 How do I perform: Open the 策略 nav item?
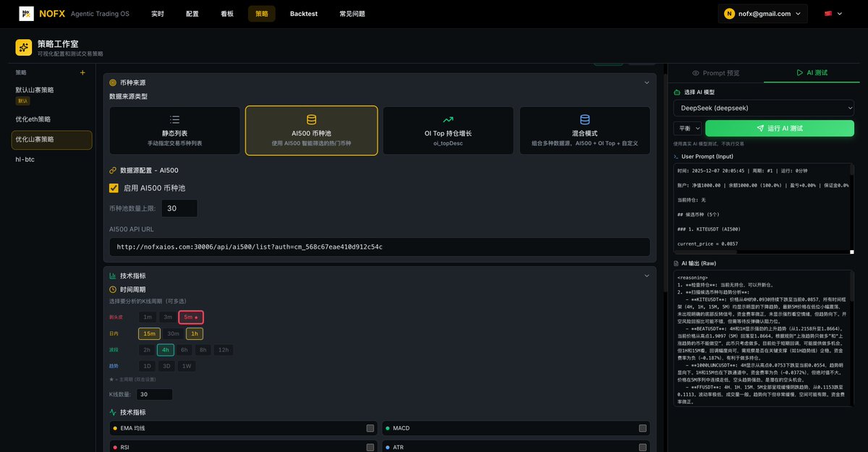pyautogui.click(x=262, y=14)
